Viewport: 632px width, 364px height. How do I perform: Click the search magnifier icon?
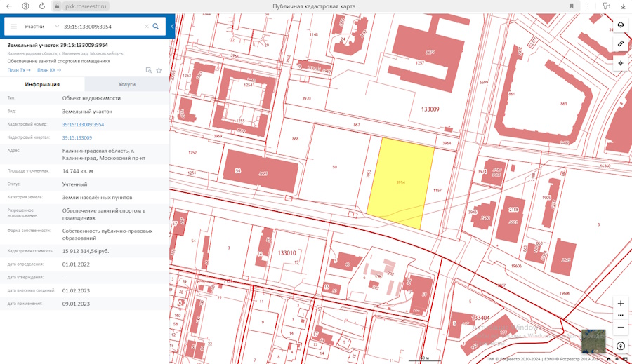pos(156,27)
